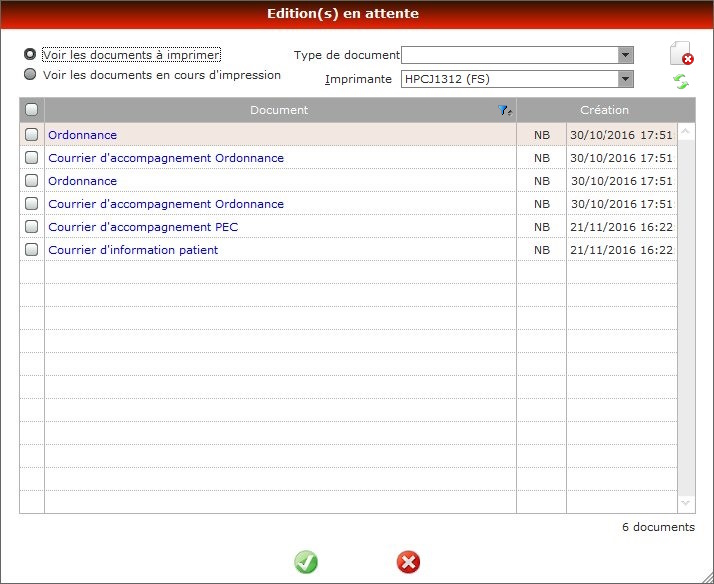Toggle the select-all checkbox in table header
714x584 pixels.
point(31,110)
